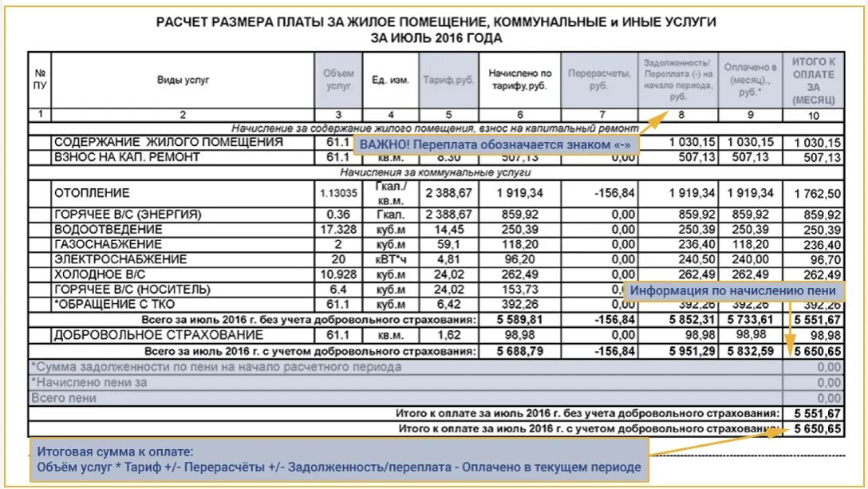Select the '№ ПУ' column header
This screenshot has height=489, width=868.
click(40, 79)
